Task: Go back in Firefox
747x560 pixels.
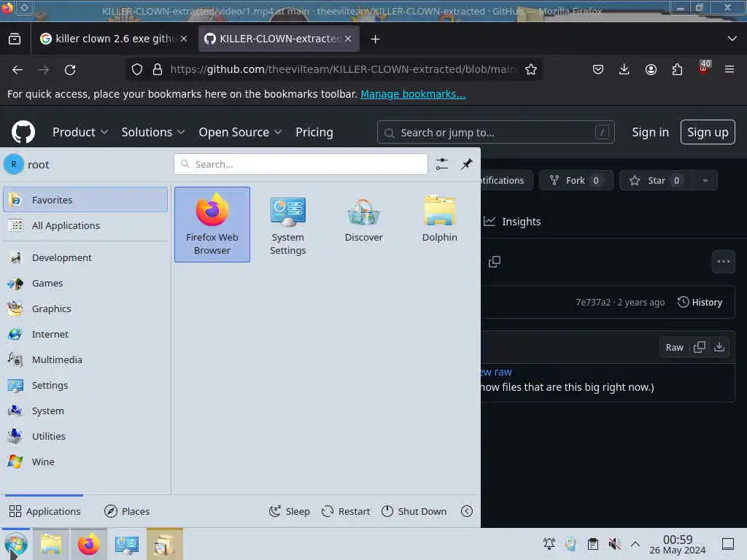Action: pyautogui.click(x=18, y=69)
